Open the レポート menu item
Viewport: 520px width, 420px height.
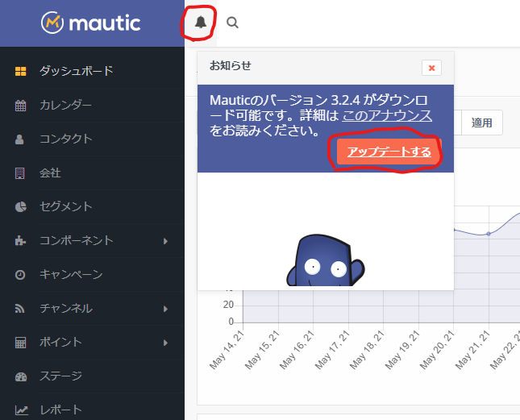[60, 410]
